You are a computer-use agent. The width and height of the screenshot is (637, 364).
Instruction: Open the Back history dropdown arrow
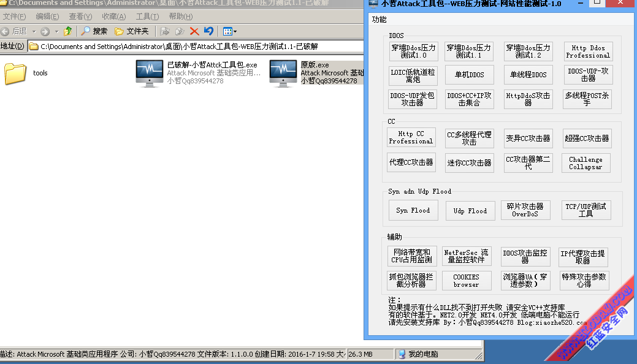[34, 31]
